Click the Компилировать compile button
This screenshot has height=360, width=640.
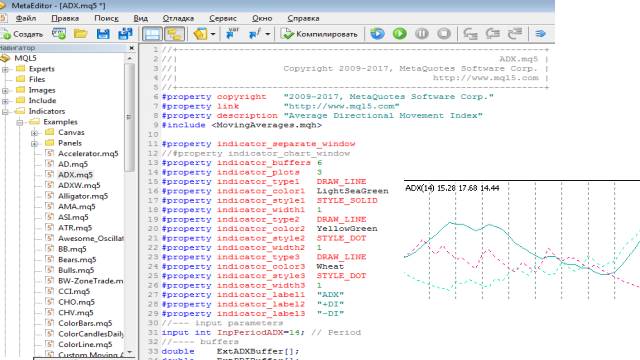point(320,34)
